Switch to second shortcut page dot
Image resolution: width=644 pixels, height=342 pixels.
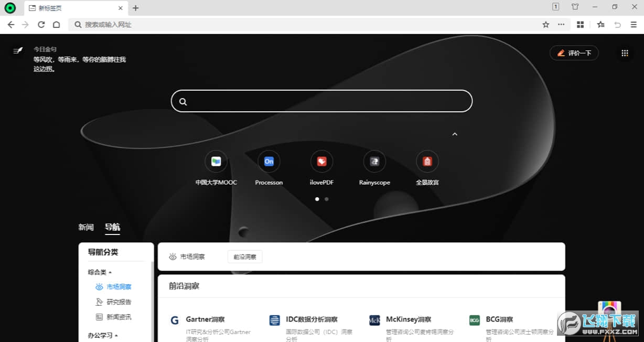click(x=327, y=199)
